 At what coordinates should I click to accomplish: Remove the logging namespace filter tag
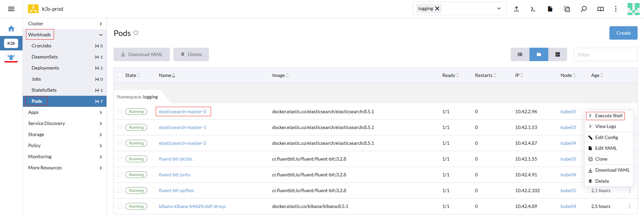click(x=437, y=9)
